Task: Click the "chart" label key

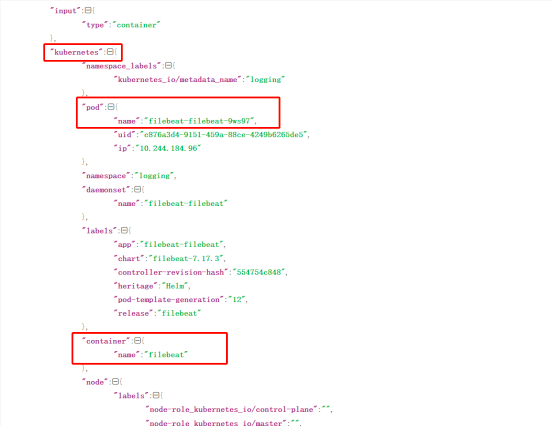Action: (129, 258)
